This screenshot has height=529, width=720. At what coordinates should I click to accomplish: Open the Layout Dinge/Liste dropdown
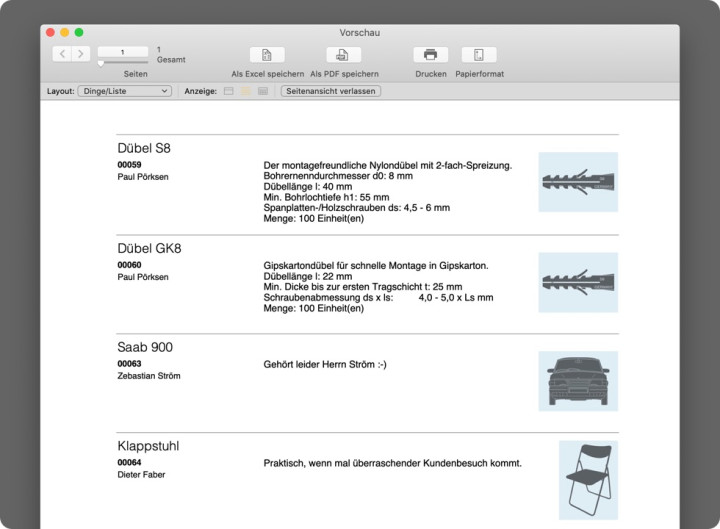click(124, 91)
